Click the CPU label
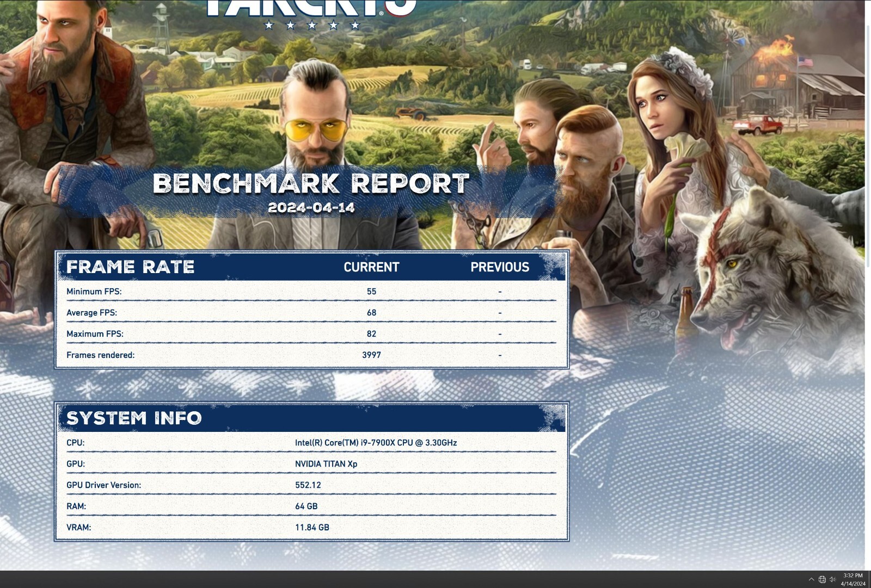 point(75,443)
